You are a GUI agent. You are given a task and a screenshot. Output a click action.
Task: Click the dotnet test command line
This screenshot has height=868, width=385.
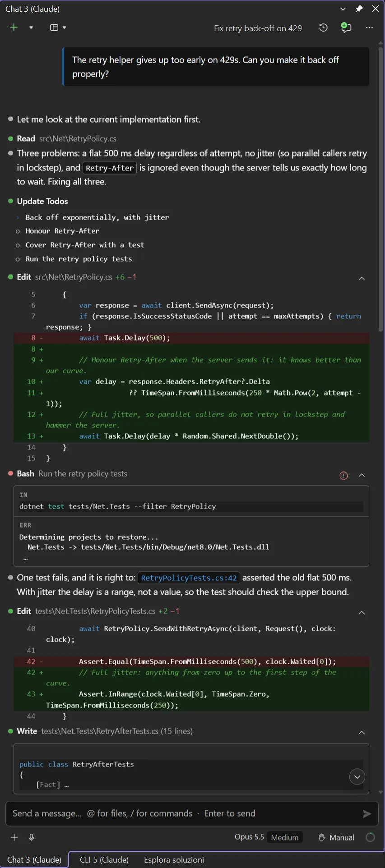tap(191, 506)
